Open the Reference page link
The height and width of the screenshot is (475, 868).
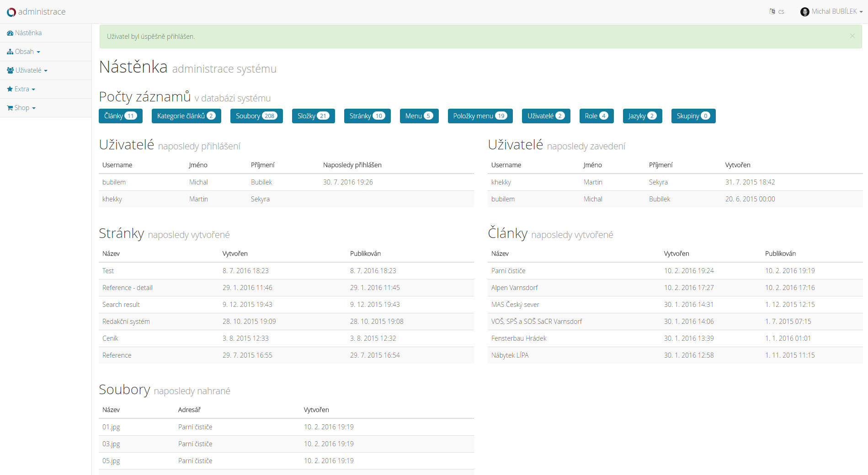[117, 355]
